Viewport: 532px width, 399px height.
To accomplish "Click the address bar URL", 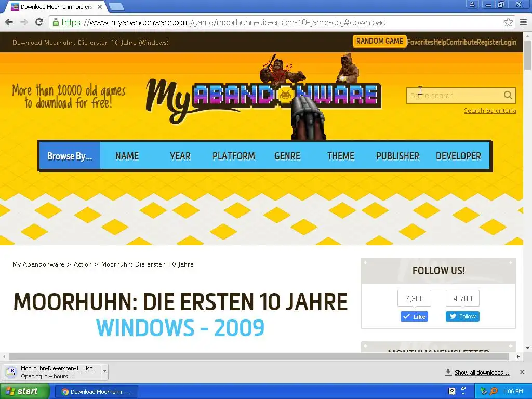I will [223, 22].
